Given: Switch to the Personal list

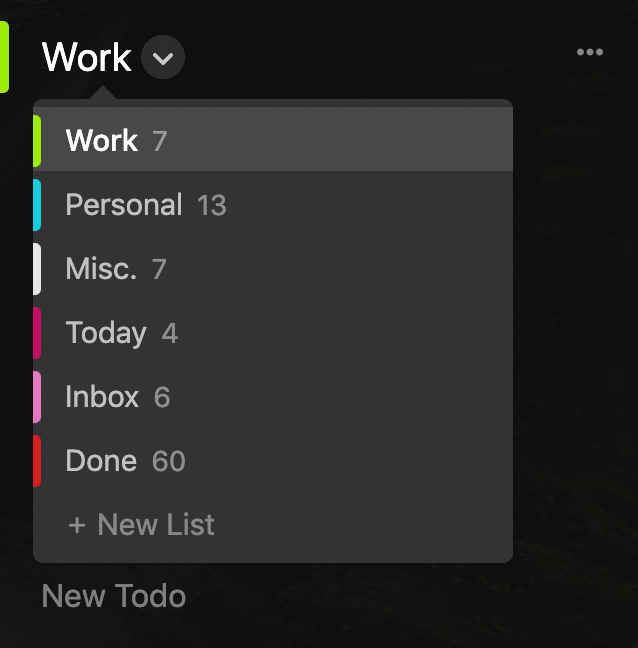Looking at the screenshot, I should [273, 205].
